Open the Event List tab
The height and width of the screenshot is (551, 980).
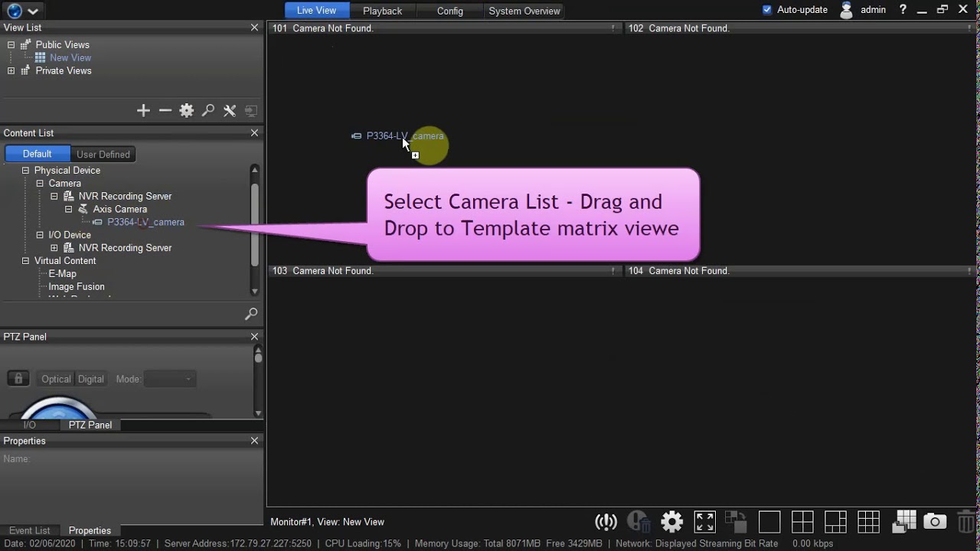30,530
